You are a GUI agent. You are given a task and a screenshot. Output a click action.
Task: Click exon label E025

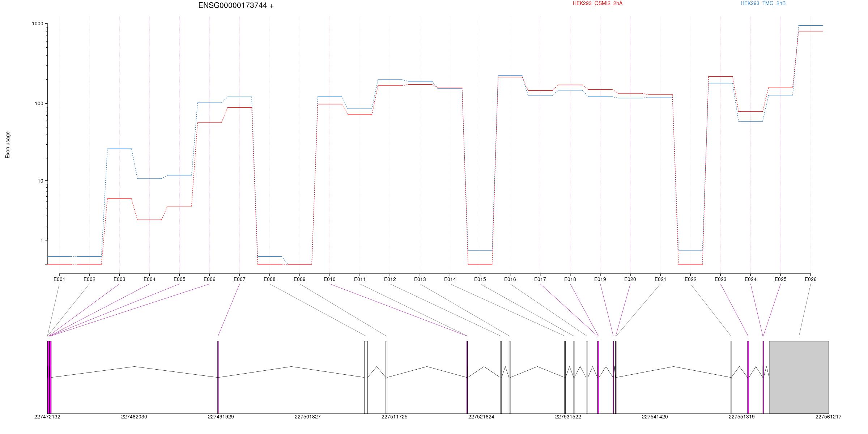pos(780,279)
